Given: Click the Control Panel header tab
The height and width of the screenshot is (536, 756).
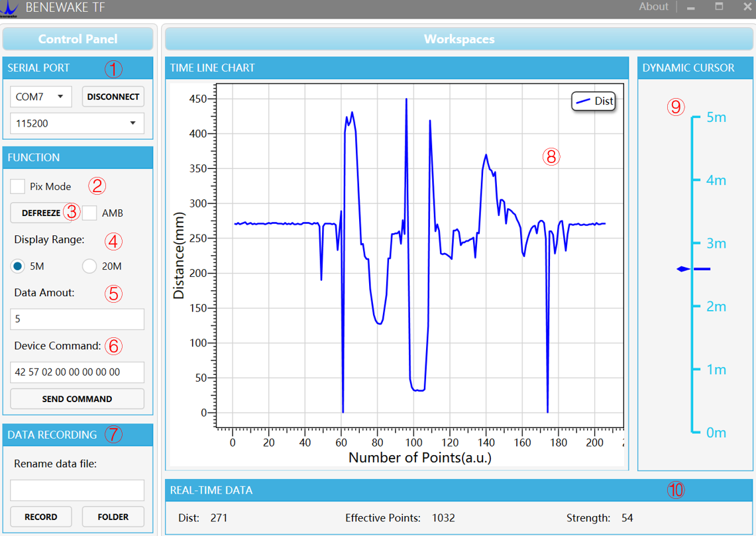Looking at the screenshot, I should coord(78,39).
